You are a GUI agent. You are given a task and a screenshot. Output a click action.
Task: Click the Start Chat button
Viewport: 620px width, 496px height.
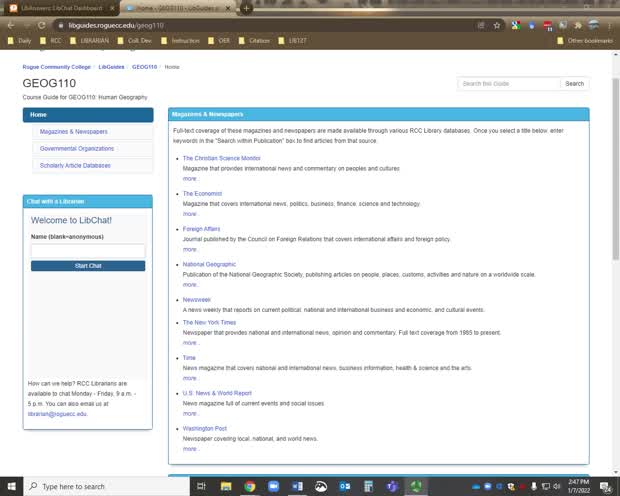[88, 266]
